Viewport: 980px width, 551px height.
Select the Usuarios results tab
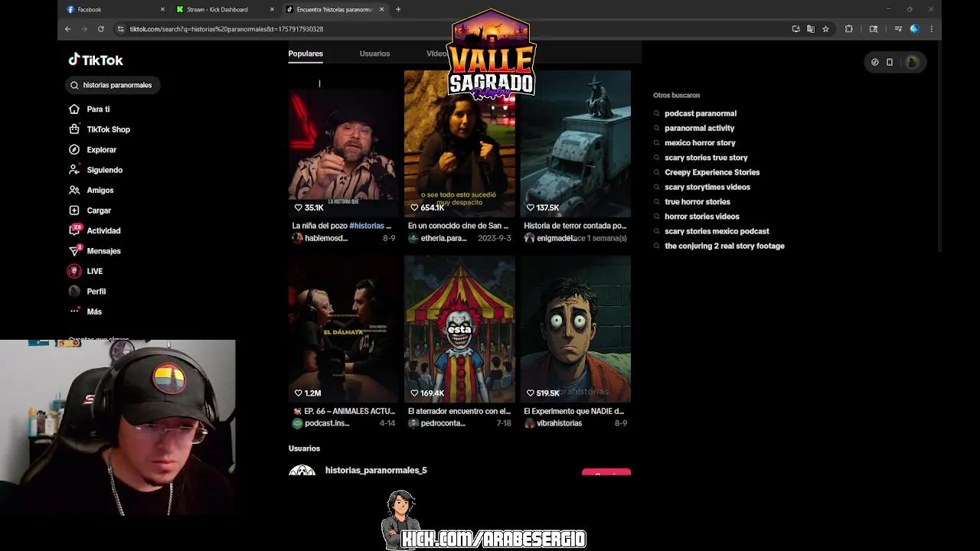(x=374, y=54)
